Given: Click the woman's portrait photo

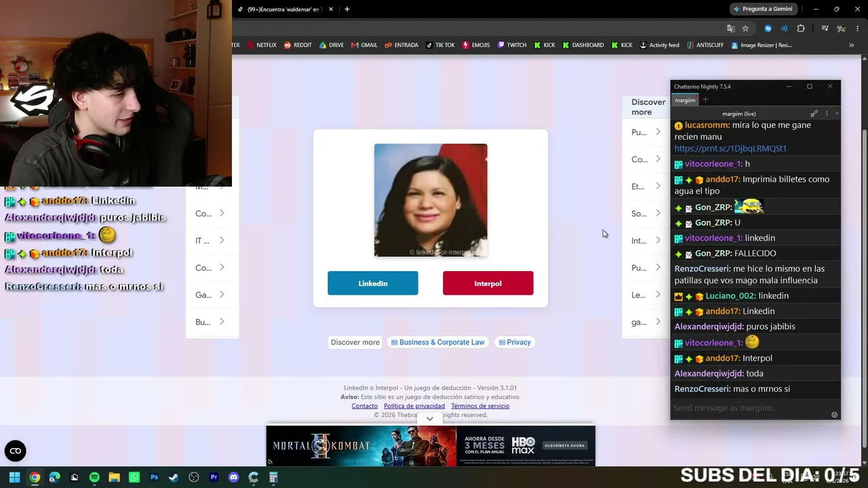Looking at the screenshot, I should (x=431, y=200).
